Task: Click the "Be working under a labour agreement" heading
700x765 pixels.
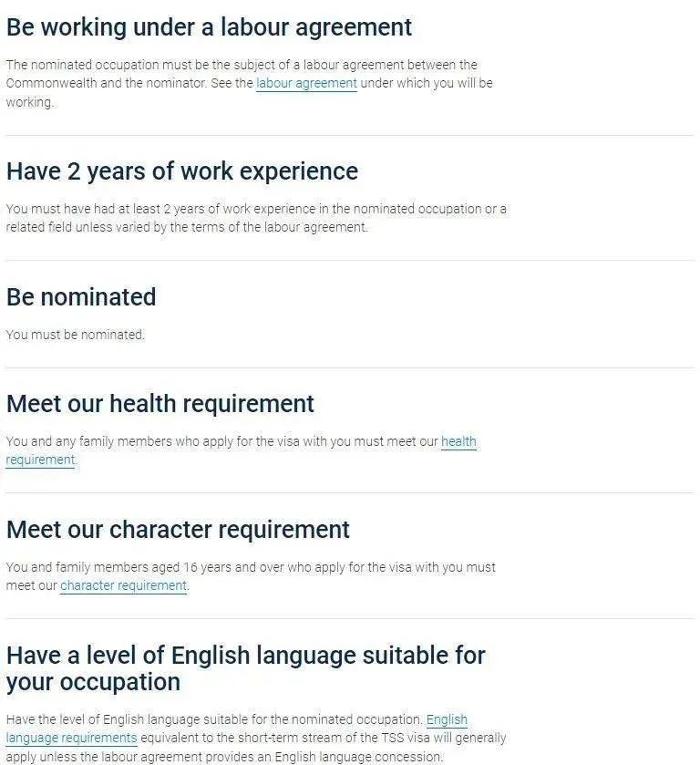Action: (209, 26)
